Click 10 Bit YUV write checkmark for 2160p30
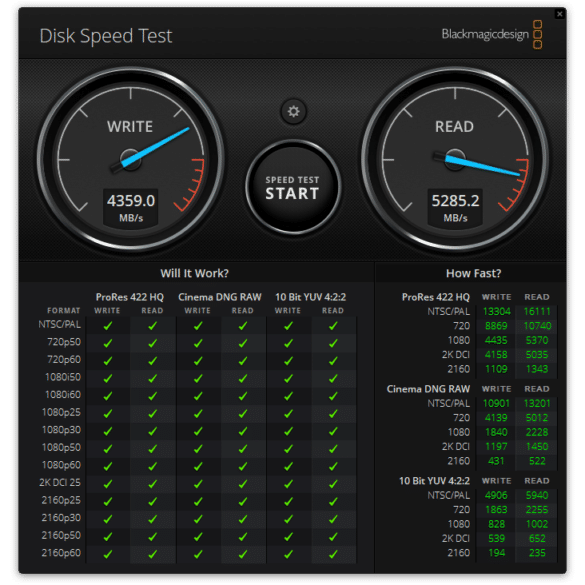This screenshot has height=585, width=585. pos(288,519)
